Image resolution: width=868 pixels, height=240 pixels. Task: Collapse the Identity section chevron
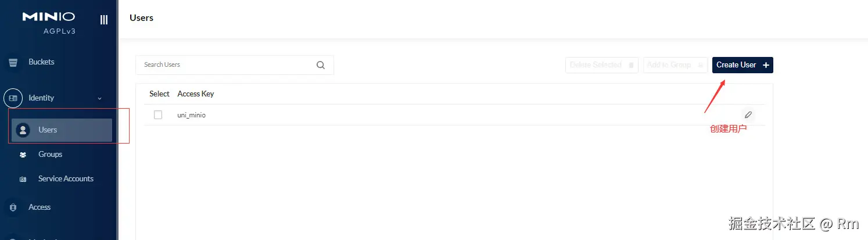point(99,98)
